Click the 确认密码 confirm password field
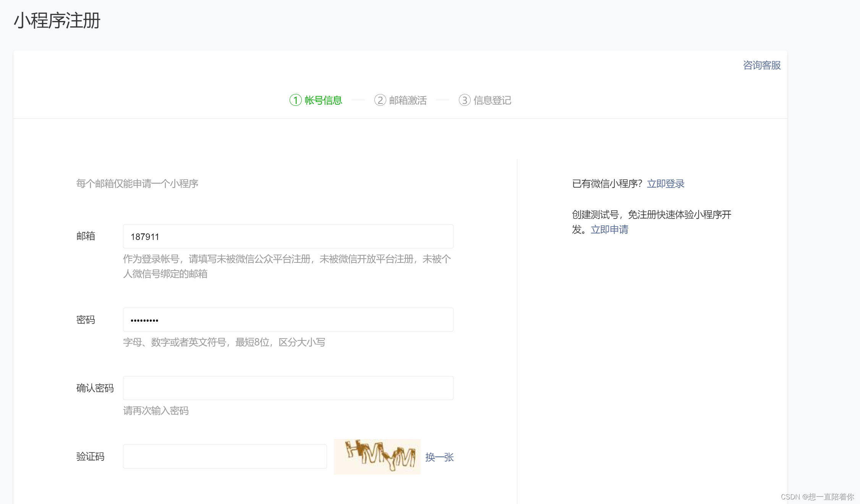The image size is (860, 504). tap(288, 388)
